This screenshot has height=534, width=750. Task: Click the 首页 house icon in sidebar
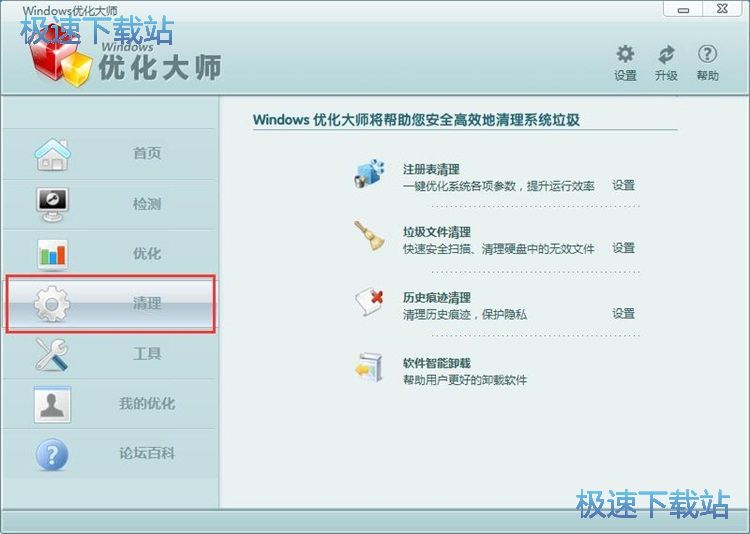pos(52,154)
